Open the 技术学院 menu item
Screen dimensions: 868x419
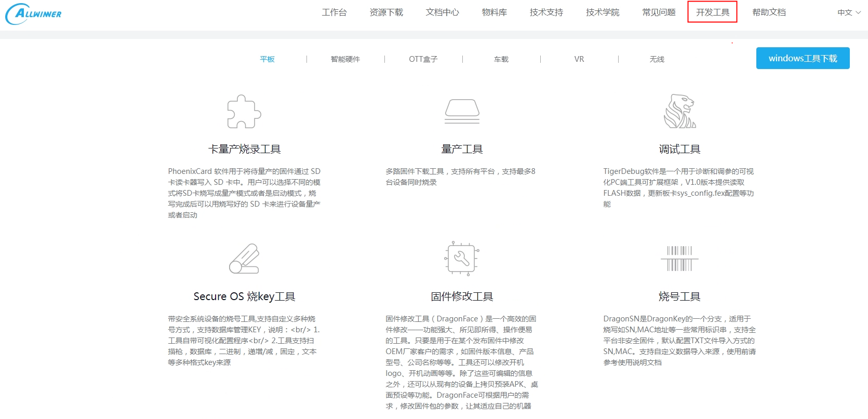click(603, 12)
